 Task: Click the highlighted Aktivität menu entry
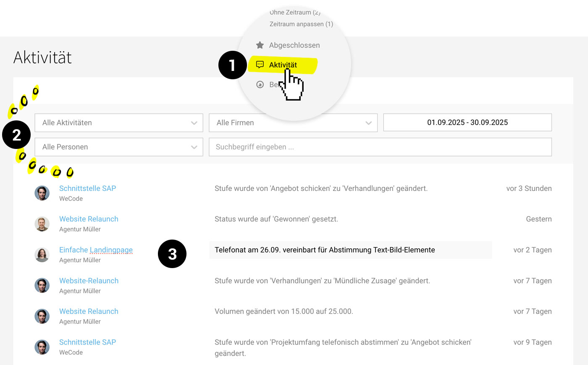click(x=283, y=65)
